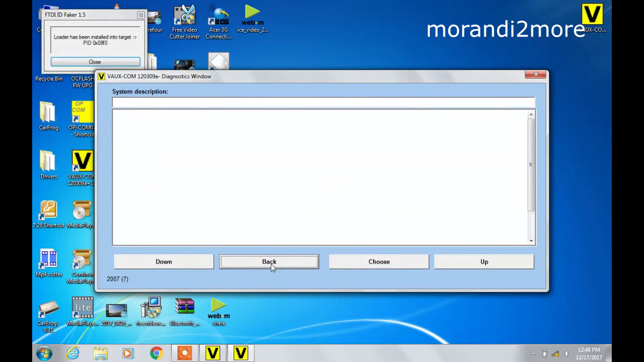The height and width of the screenshot is (362, 644).
Task: Click the network signal tray icon
Action: [x=555, y=354]
